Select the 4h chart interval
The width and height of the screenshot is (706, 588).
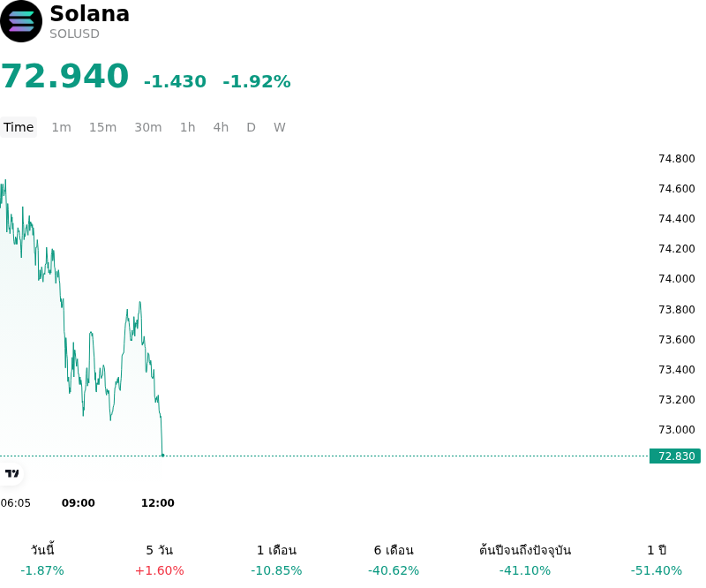(221, 127)
